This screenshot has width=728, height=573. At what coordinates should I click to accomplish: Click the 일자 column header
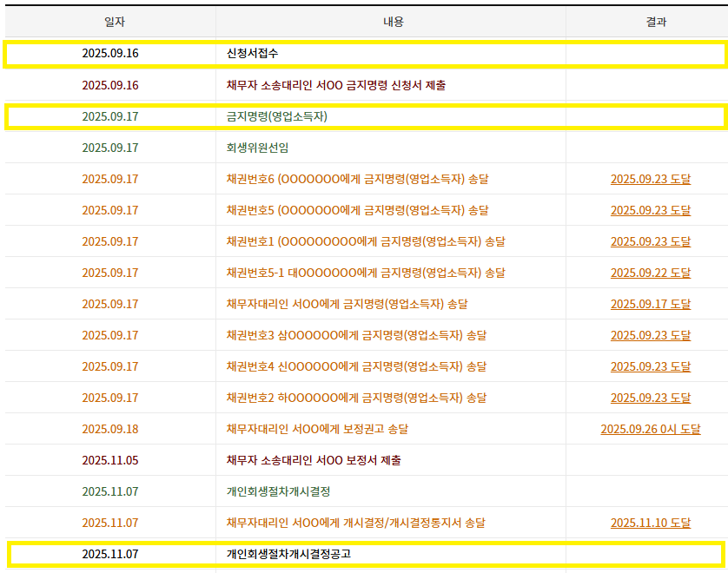pyautogui.click(x=109, y=22)
